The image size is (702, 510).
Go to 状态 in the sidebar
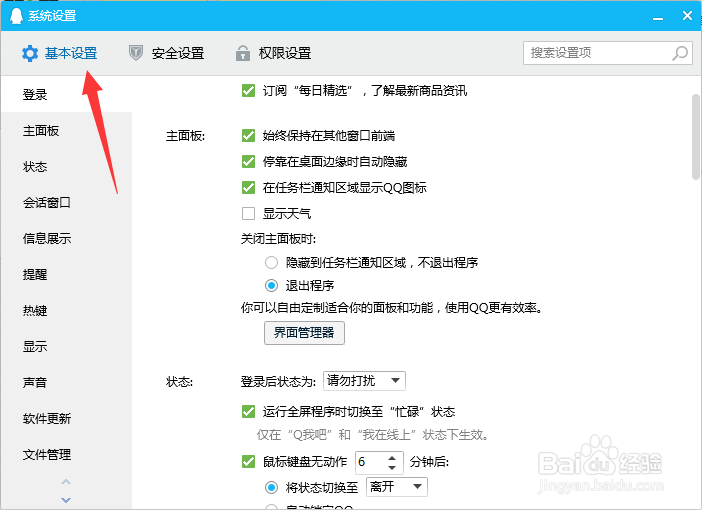(66, 167)
